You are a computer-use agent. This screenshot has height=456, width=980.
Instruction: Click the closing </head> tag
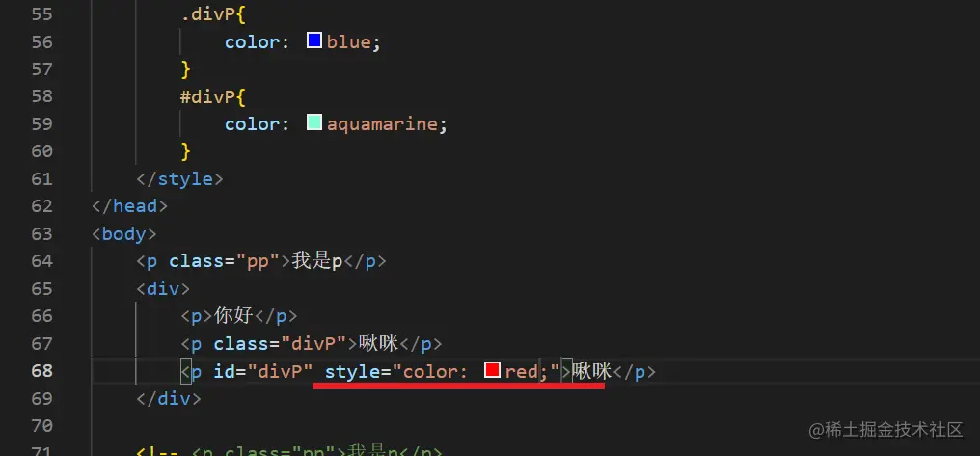click(x=129, y=206)
